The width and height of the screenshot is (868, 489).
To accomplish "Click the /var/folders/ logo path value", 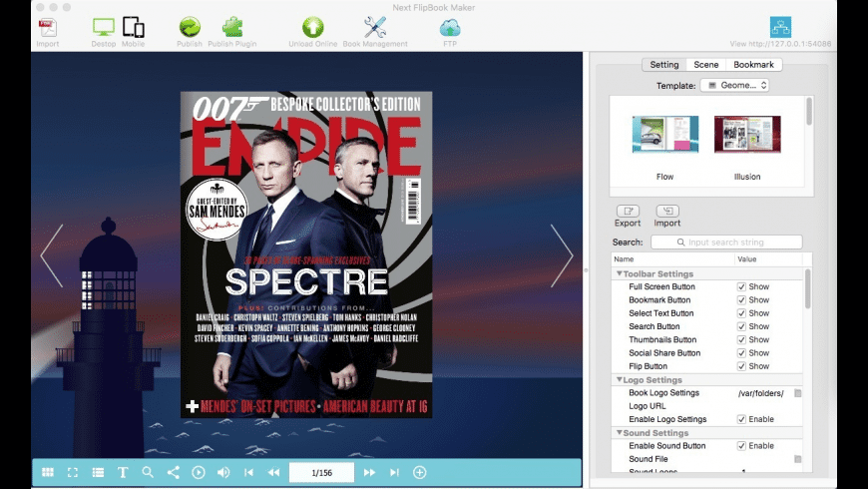I will tap(761, 393).
